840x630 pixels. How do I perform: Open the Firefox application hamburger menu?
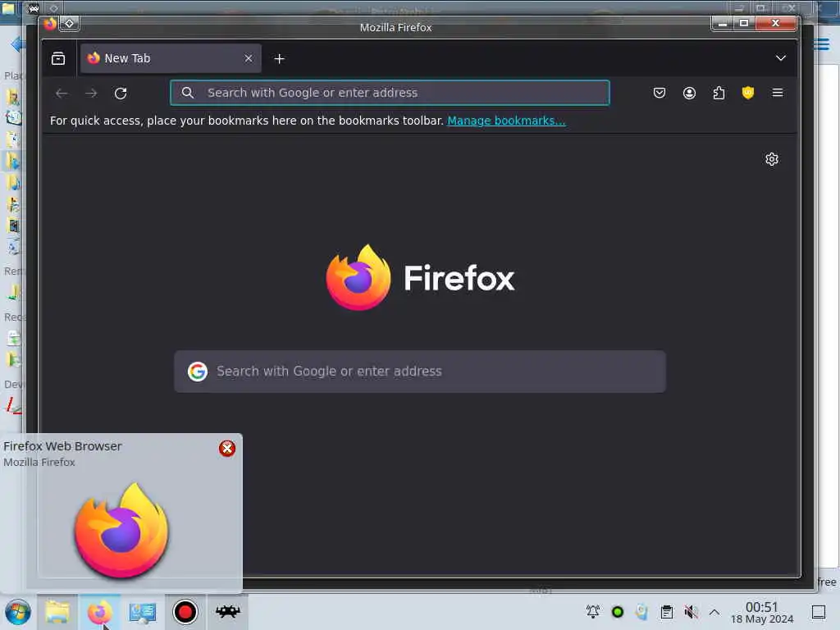click(x=778, y=94)
